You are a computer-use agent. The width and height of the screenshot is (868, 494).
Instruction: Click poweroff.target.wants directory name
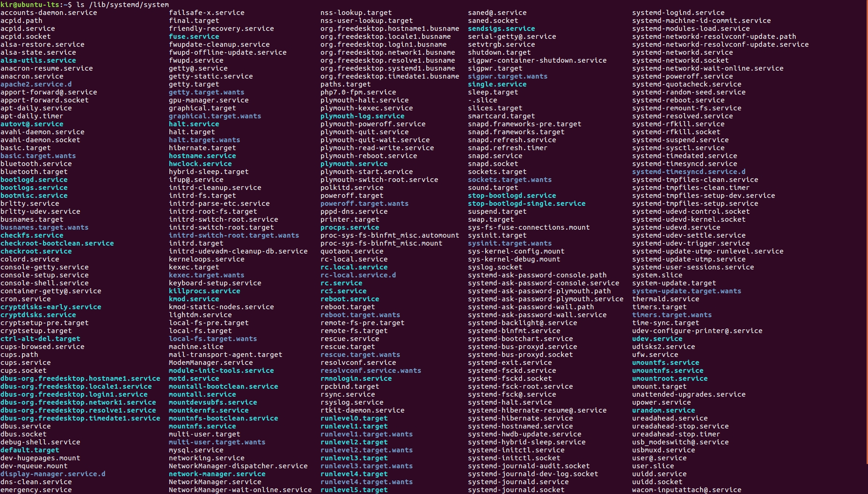(x=365, y=203)
